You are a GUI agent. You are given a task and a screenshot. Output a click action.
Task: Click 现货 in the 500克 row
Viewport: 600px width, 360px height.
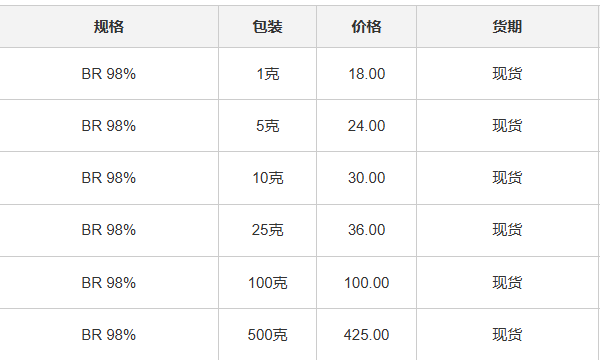507,335
